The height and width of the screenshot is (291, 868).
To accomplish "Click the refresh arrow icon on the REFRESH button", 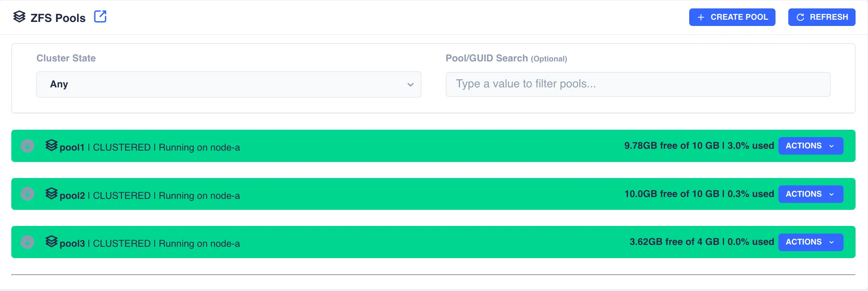I will click(x=801, y=17).
